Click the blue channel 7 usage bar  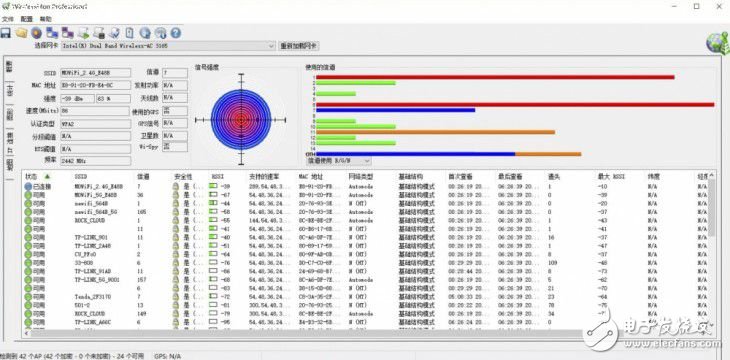[x=396, y=110]
